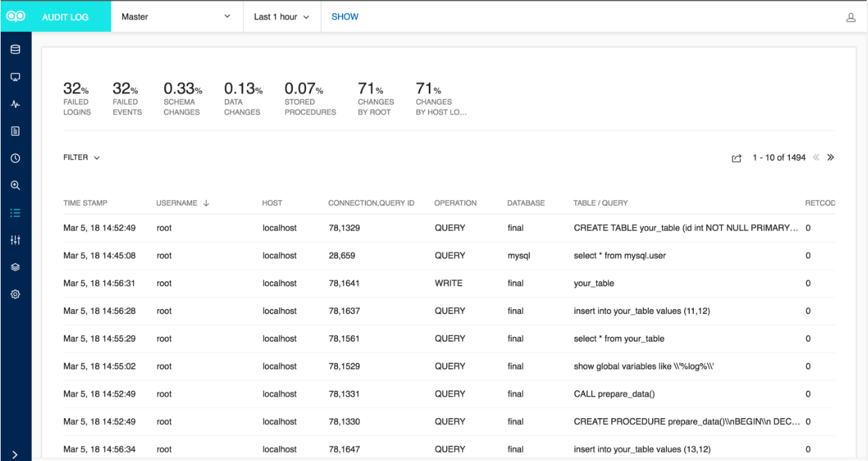Click timestamp 'Mar 5, 18 14:56:34'

[99, 450]
